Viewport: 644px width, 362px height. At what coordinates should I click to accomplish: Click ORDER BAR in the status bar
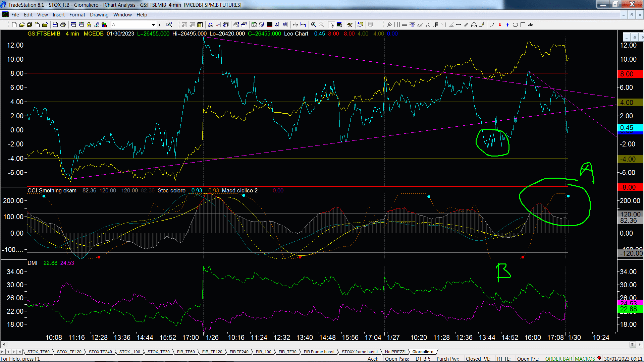(558, 359)
